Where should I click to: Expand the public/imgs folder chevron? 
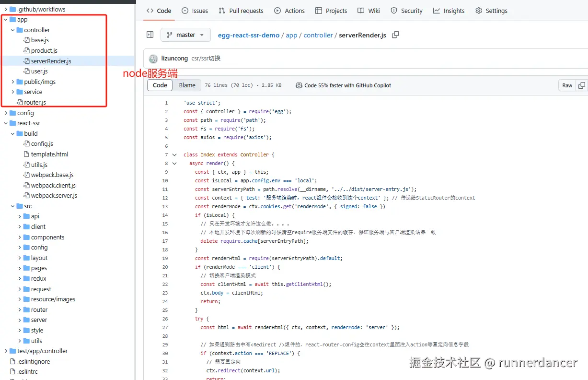point(13,82)
